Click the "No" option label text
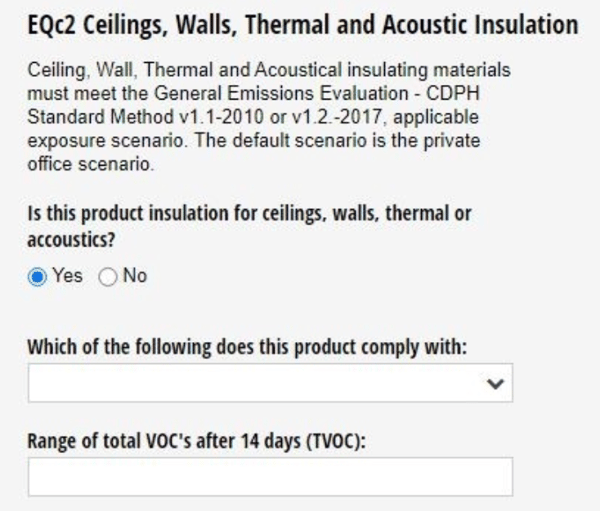Image resolution: width=600 pixels, height=511 pixels. (x=135, y=276)
